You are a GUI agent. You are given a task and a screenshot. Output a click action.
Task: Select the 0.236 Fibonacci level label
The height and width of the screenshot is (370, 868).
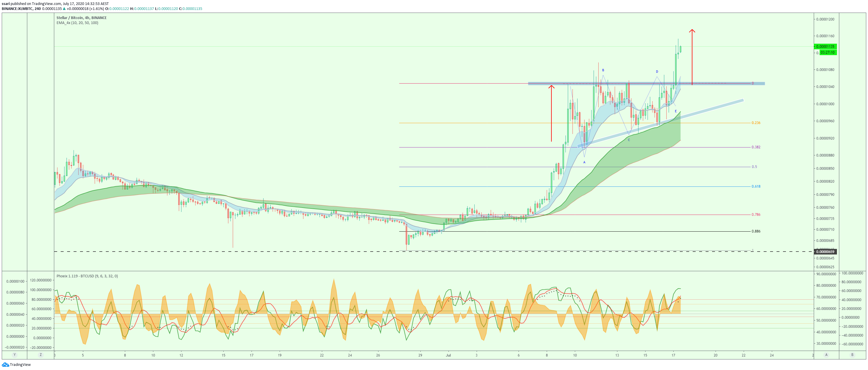click(x=756, y=123)
